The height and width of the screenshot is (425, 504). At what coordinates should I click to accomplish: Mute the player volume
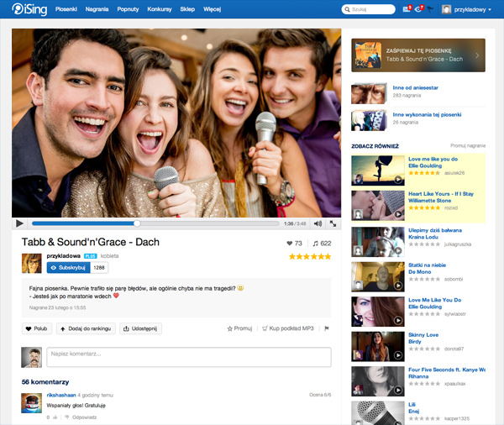coord(318,223)
